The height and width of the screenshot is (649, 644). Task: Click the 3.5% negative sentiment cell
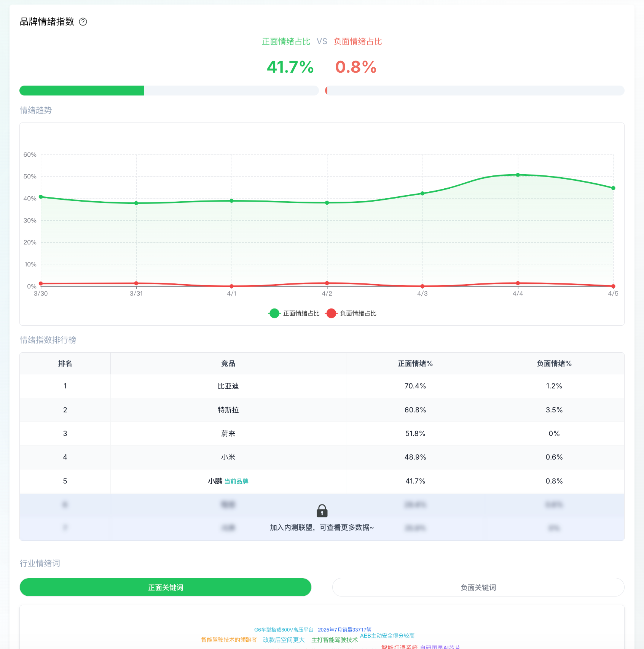click(x=554, y=410)
